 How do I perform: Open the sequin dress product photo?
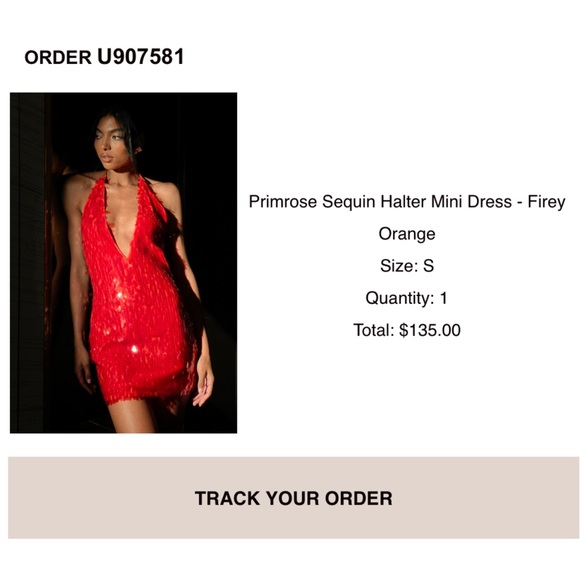[x=123, y=263]
